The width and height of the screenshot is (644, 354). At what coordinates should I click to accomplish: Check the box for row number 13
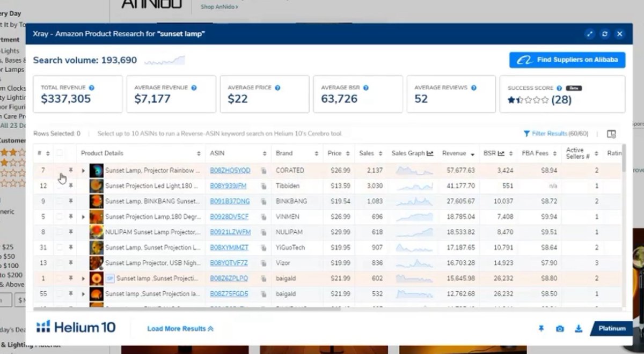tap(60, 263)
